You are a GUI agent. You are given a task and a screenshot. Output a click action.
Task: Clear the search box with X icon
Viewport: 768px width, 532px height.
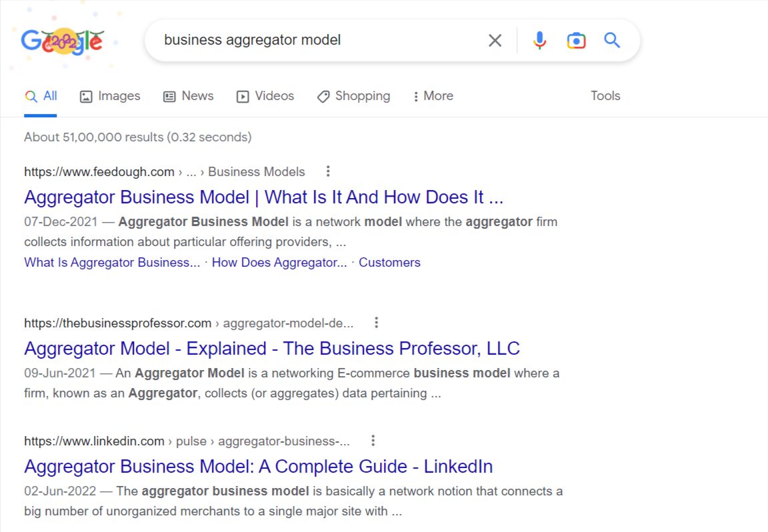(x=495, y=40)
